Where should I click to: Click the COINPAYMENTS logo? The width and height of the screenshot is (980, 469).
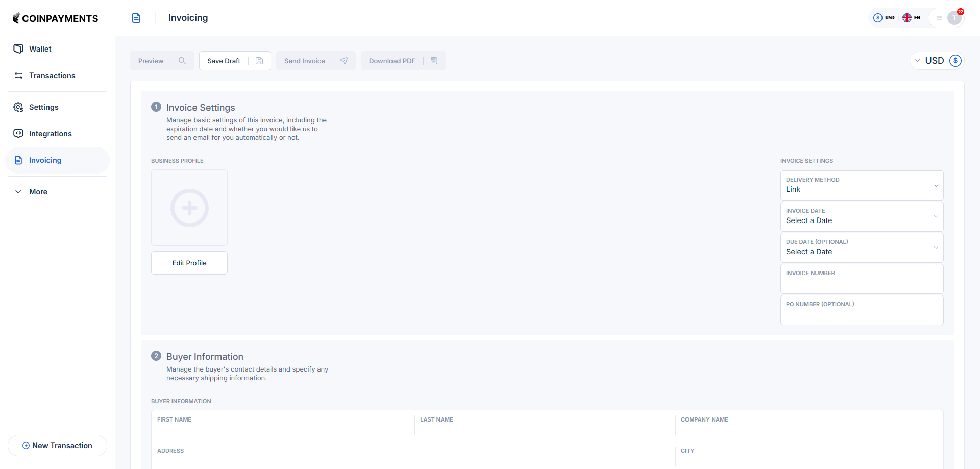click(55, 18)
